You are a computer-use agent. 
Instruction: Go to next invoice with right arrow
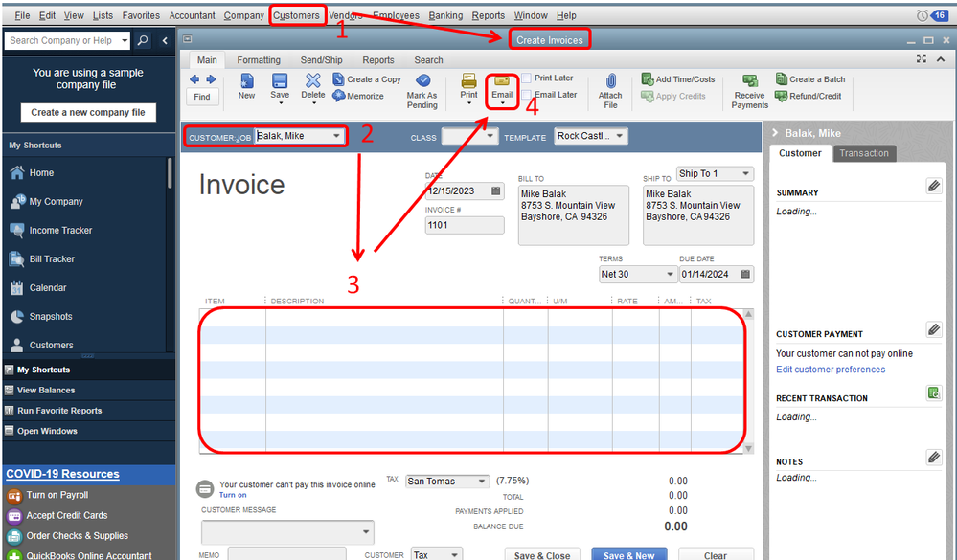211,79
